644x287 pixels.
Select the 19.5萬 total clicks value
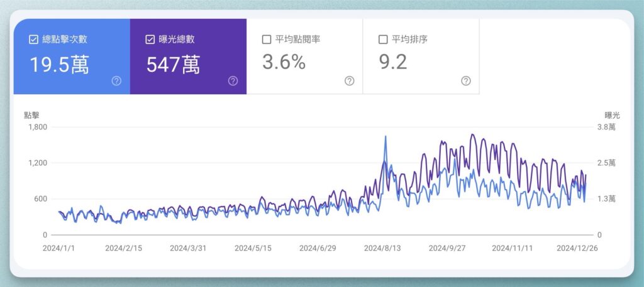60,64
